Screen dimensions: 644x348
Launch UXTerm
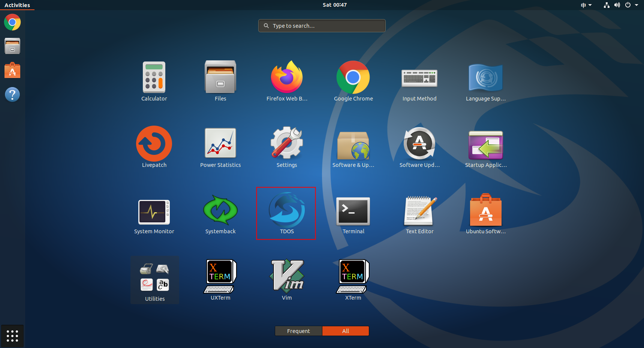tap(220, 280)
